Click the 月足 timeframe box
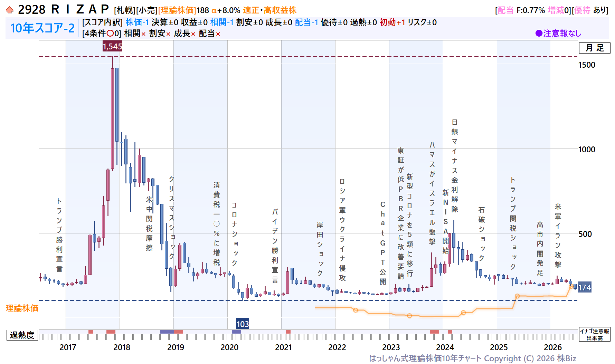The width and height of the screenshot is (615, 364). point(595,48)
